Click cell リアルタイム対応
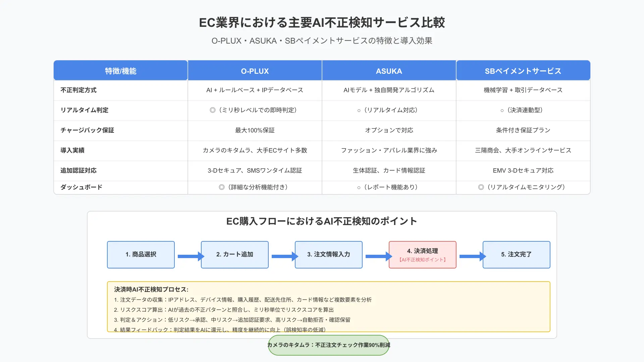This screenshot has height=362, width=644. (389, 110)
